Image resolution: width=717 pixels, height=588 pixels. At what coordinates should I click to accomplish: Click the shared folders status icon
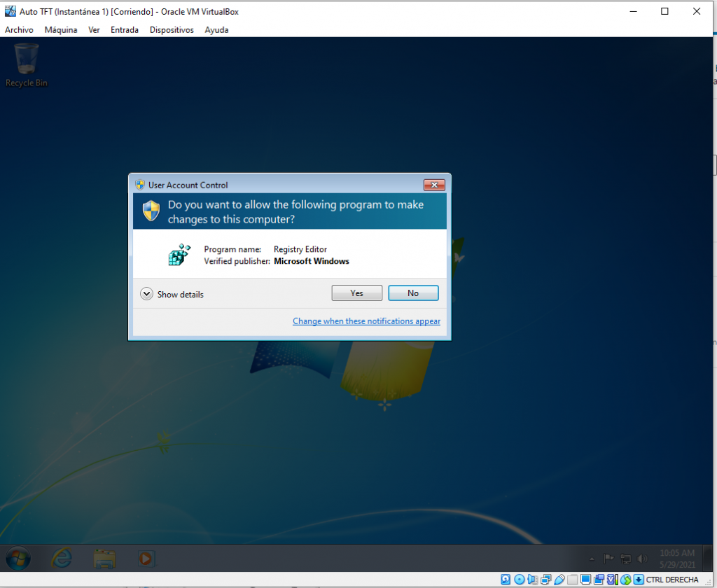(572, 580)
